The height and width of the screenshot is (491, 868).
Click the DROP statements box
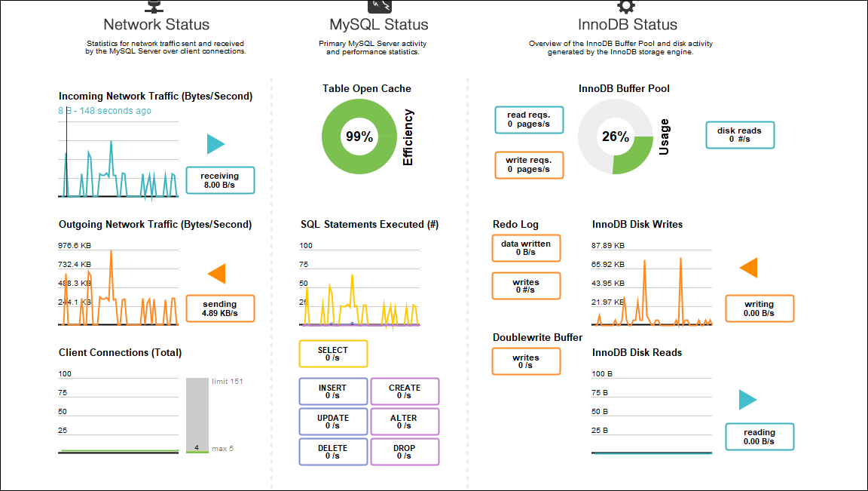(x=405, y=452)
